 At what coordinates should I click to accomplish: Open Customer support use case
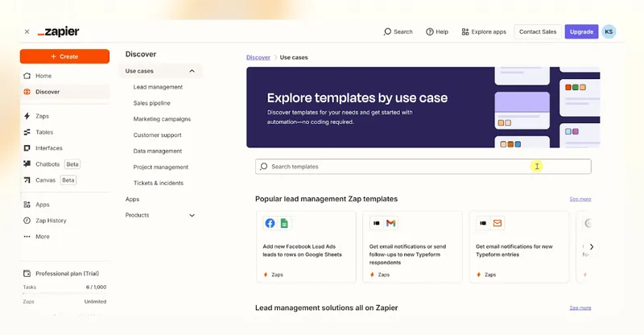pos(157,135)
